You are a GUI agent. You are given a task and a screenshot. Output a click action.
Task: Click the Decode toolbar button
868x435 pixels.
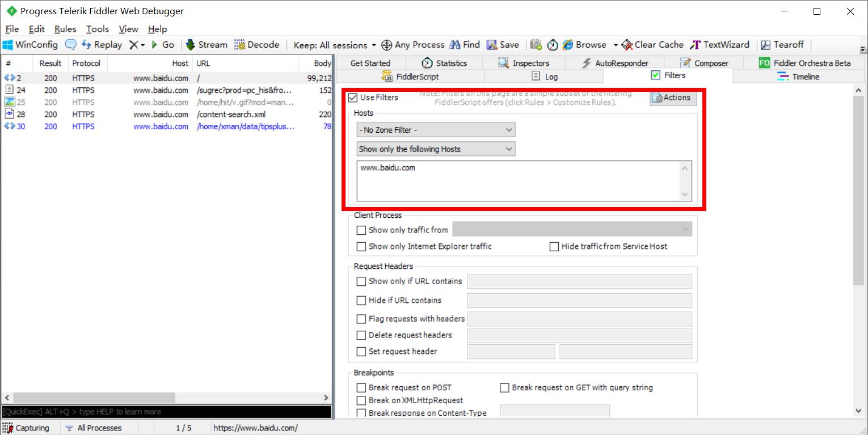[256, 45]
